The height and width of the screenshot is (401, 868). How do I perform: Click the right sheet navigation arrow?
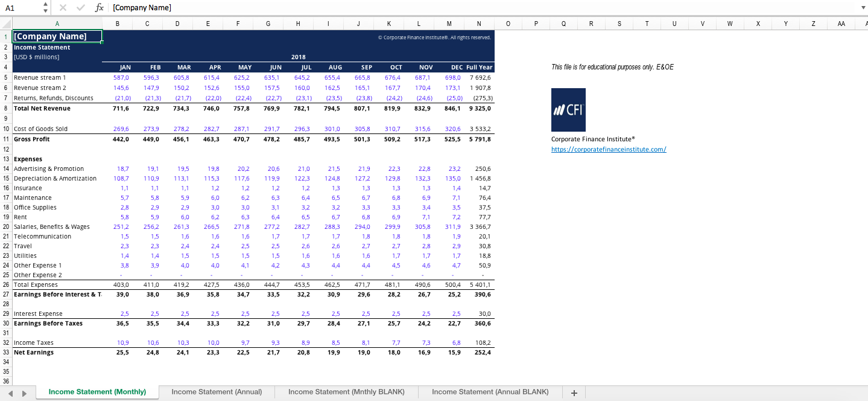[x=23, y=393]
